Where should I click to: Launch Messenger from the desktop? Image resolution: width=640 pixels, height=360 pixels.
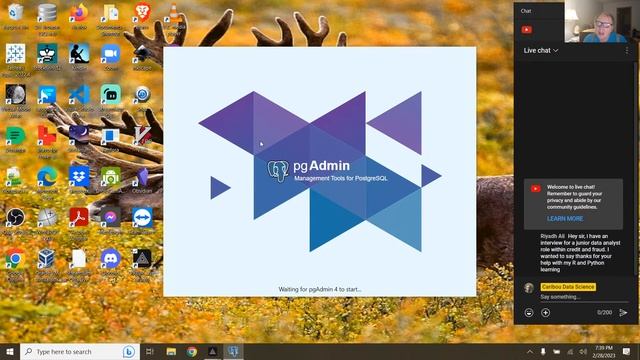coord(111,218)
